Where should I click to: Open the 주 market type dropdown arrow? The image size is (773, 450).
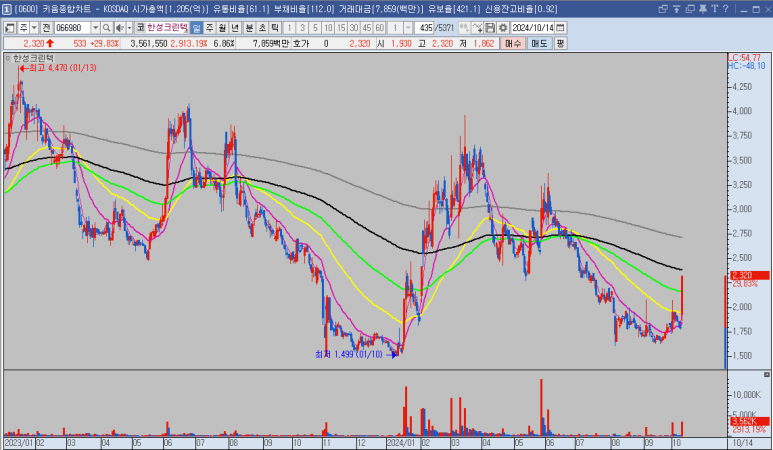point(35,28)
